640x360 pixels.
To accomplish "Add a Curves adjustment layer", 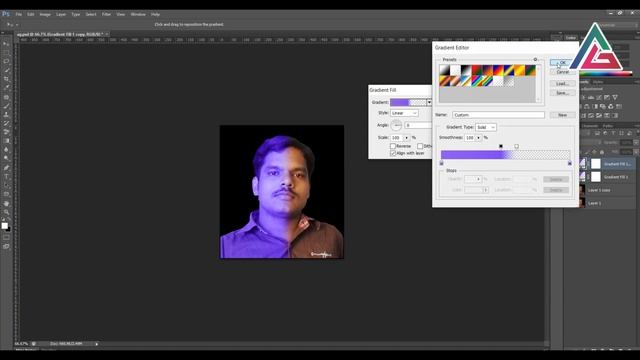I will coord(599,97).
